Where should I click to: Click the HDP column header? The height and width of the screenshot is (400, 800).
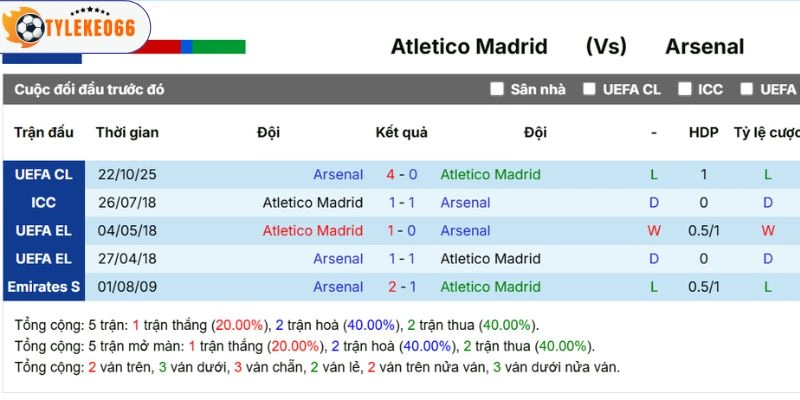point(703,132)
